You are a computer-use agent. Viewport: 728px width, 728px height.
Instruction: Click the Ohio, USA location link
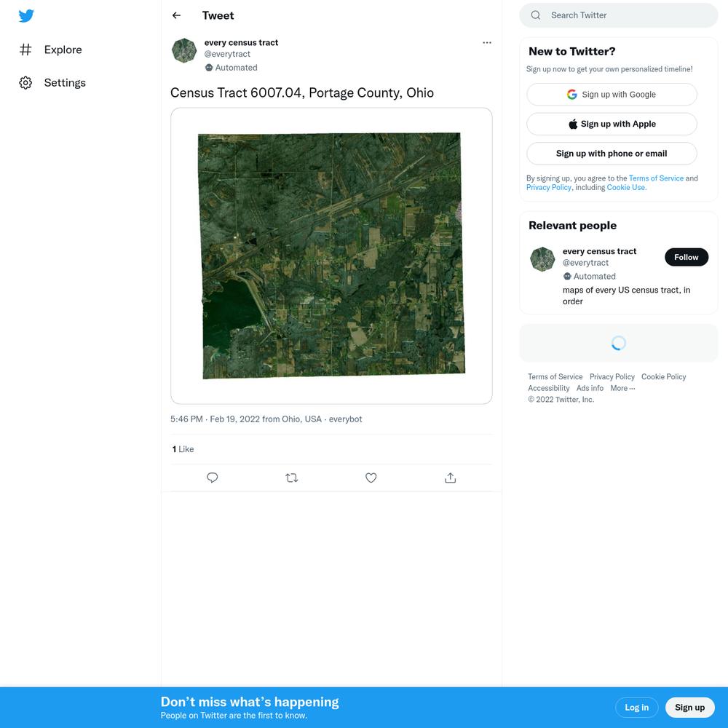coord(301,419)
